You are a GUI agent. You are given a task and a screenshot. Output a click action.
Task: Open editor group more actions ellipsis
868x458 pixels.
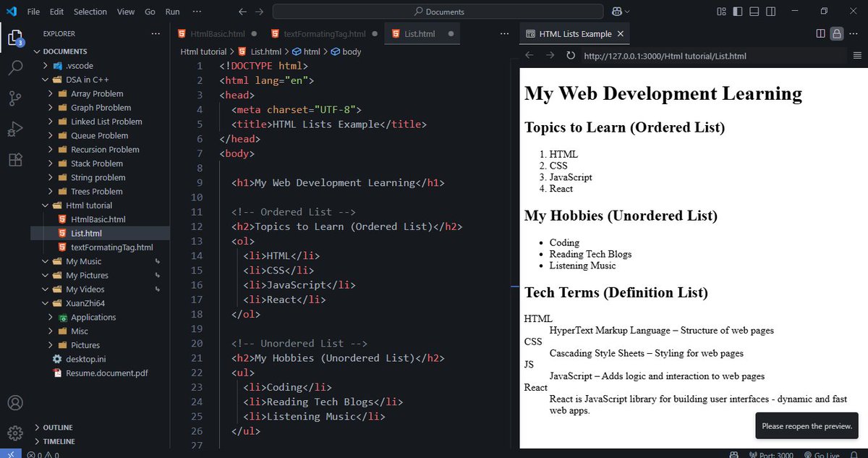coord(505,33)
